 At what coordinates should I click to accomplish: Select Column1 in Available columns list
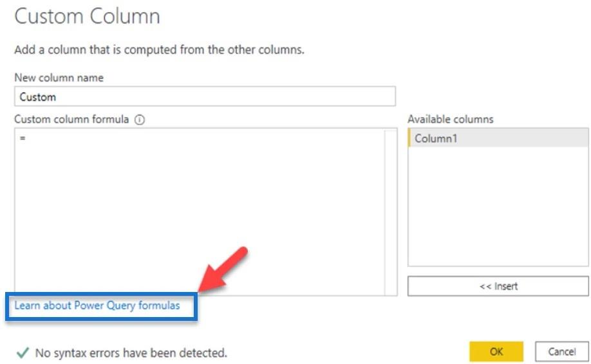498,138
